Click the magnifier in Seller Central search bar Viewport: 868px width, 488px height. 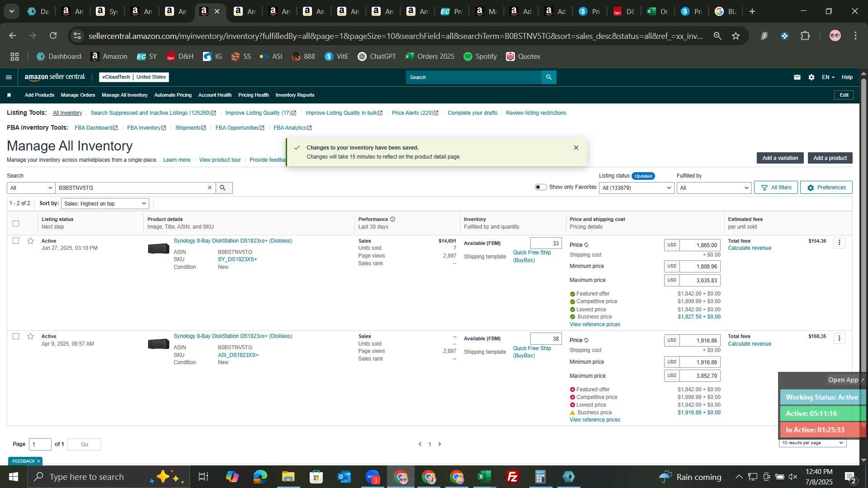click(549, 77)
